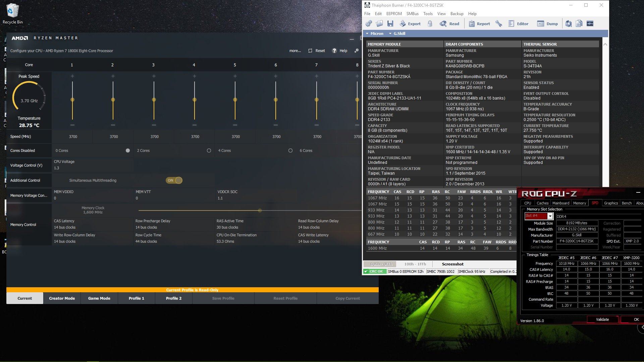Switch to the Graphics tab in CPU-Z
Screen dimensions: 644x362
pyautogui.click(x=611, y=203)
